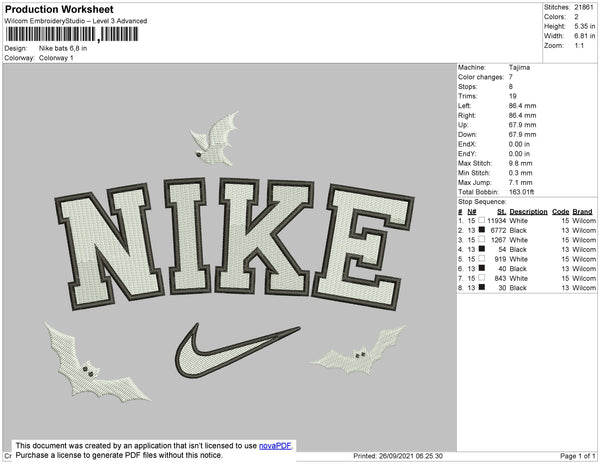The image size is (600, 464).
Task: Click the Code column header
Action: [561, 212]
